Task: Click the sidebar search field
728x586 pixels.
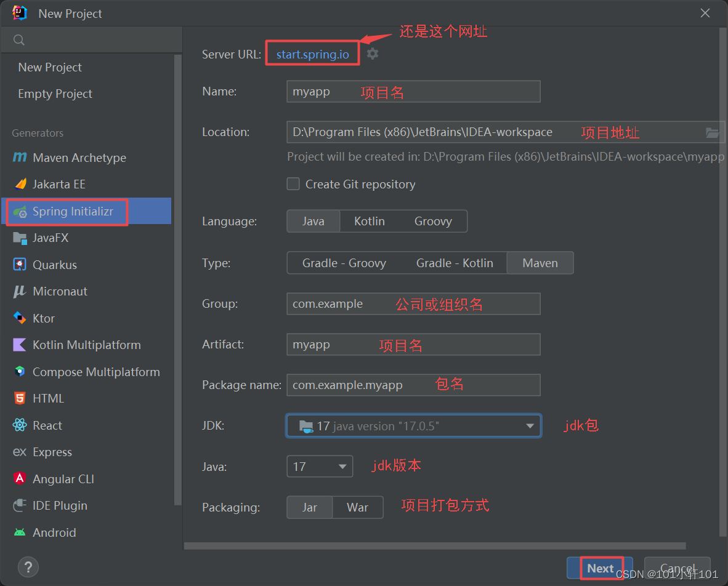Action: click(92, 40)
